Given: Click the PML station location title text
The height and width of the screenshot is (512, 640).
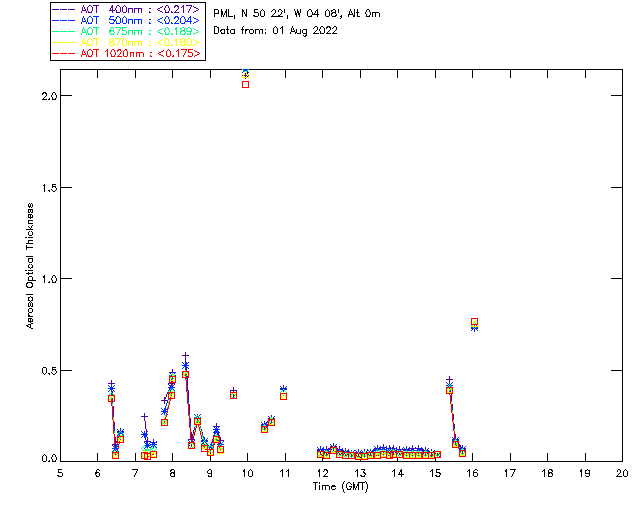Looking at the screenshot, I should pos(297,14).
